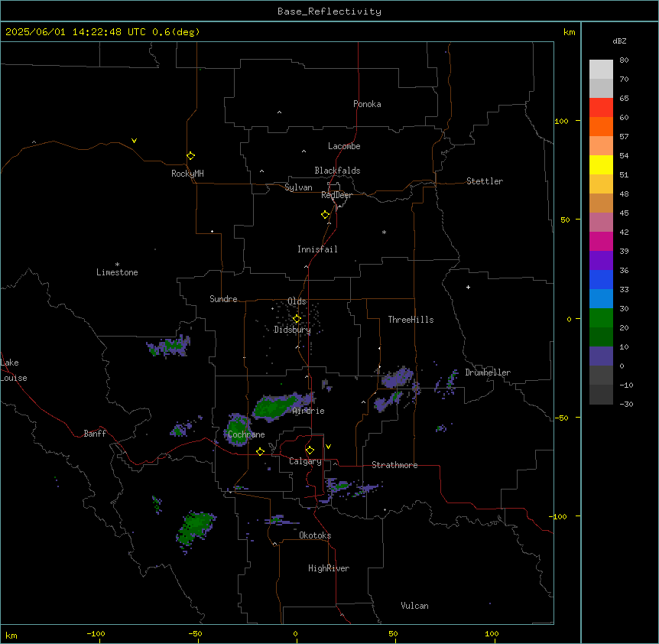Screen dimensions: 659x644
Task: Click the Blackfalds city label
Action: pos(337,171)
